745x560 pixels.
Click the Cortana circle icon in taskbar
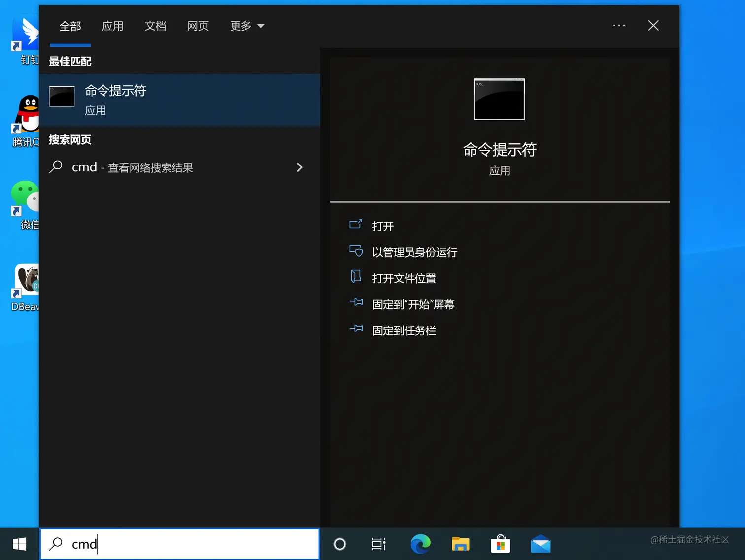click(x=339, y=544)
